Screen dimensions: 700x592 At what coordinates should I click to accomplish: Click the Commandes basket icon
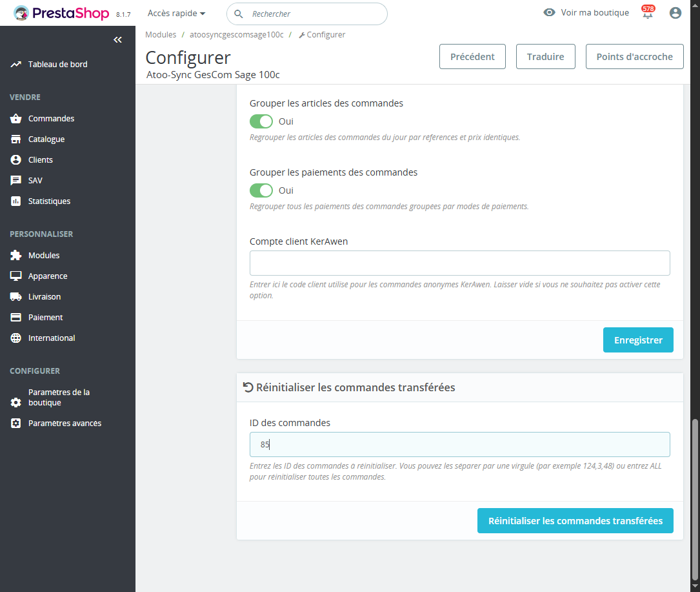(x=16, y=118)
